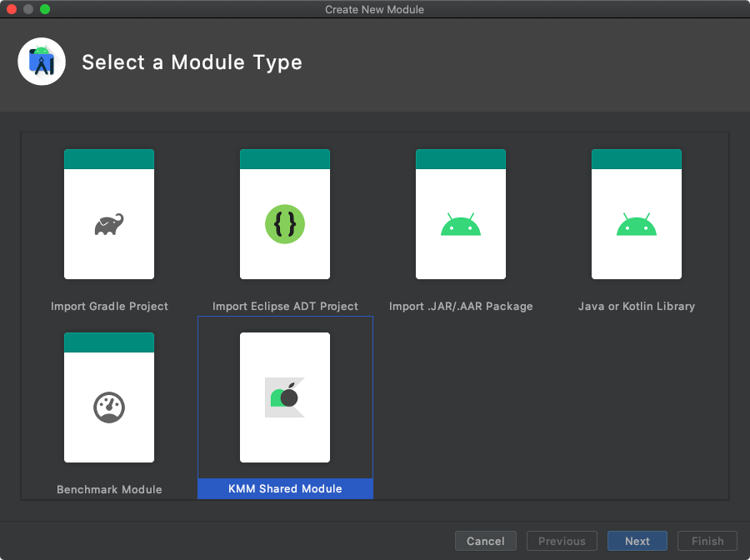This screenshot has height=560, width=750.
Task: Select the Import Gradle Project module type
Action: 108,213
